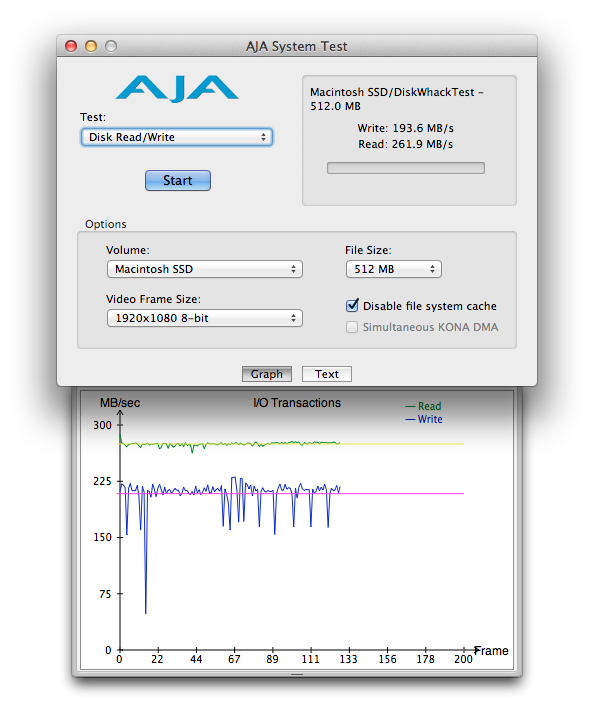This screenshot has height=701, width=594.
Task: Click the Write speed result 193.6 MB/s
Action: 405,128
